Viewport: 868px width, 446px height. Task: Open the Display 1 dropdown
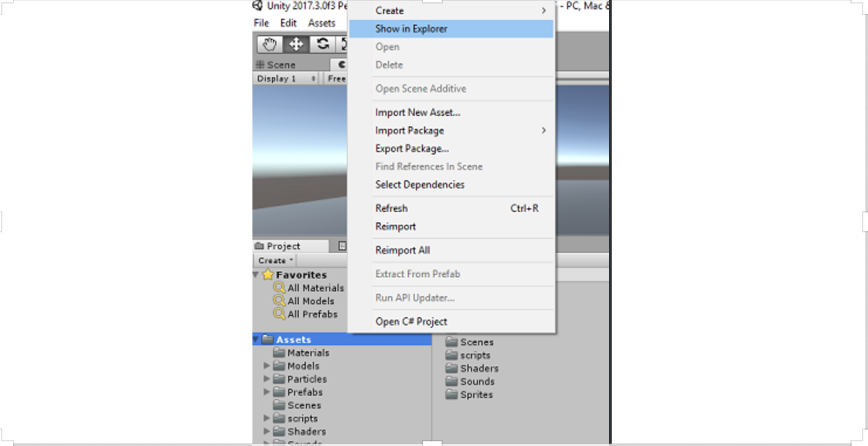[286, 78]
